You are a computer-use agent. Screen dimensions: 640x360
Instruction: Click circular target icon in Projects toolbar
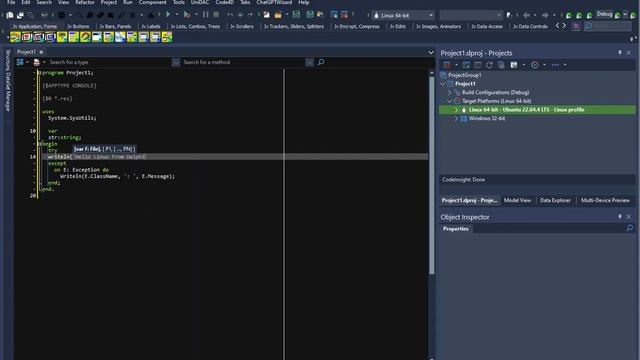point(535,65)
